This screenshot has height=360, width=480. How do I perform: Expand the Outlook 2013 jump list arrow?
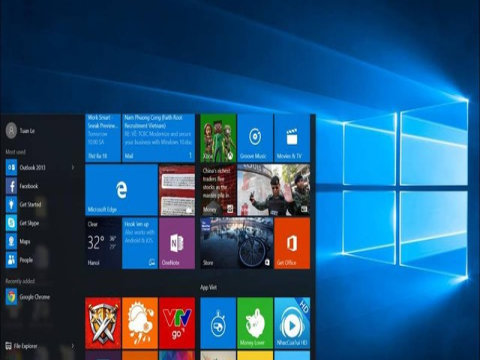tap(73, 167)
